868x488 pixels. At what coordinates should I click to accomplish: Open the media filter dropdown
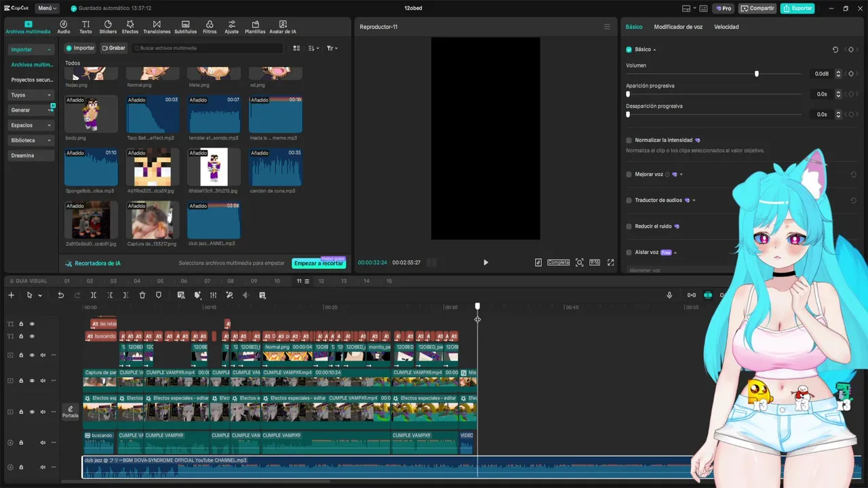pos(332,48)
